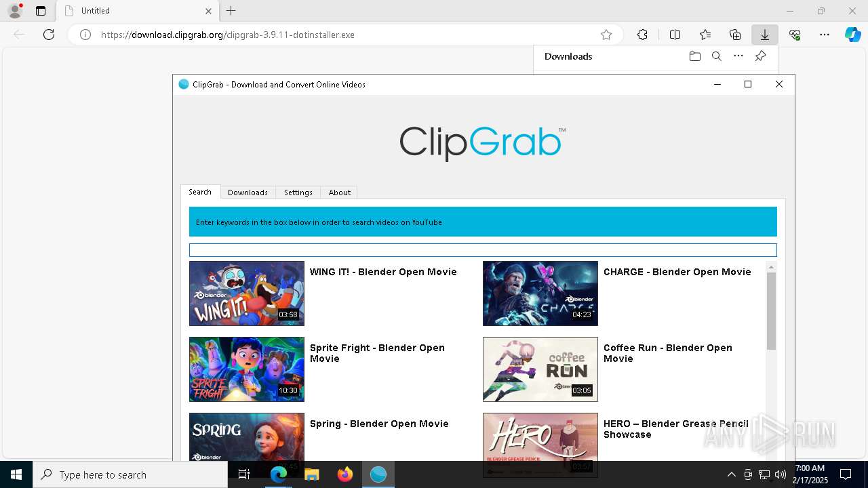
Task: Maximize the ClipGrab window
Action: coord(748,84)
